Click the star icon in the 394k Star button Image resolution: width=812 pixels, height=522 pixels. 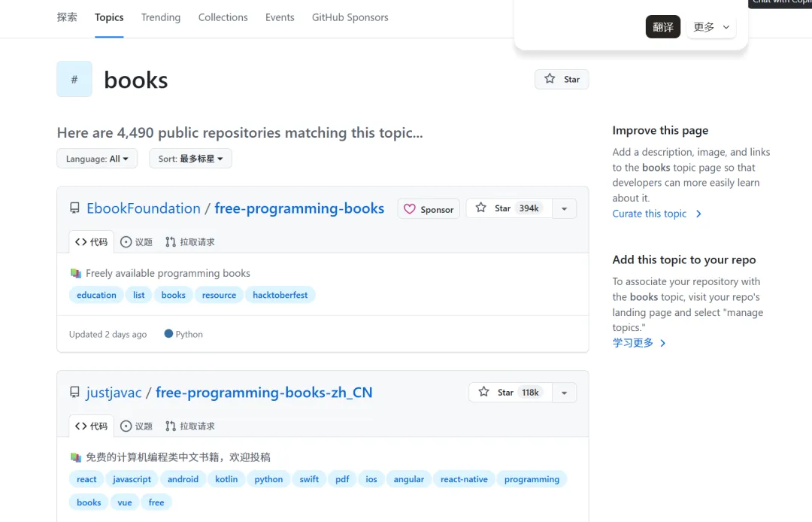pos(481,208)
